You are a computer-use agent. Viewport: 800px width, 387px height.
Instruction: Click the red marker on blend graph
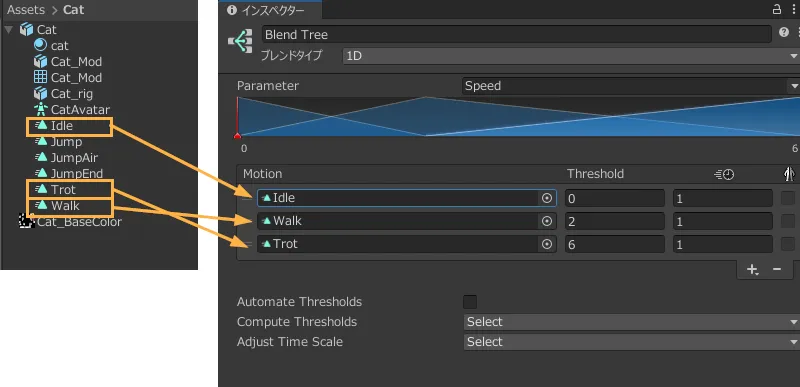(x=237, y=136)
